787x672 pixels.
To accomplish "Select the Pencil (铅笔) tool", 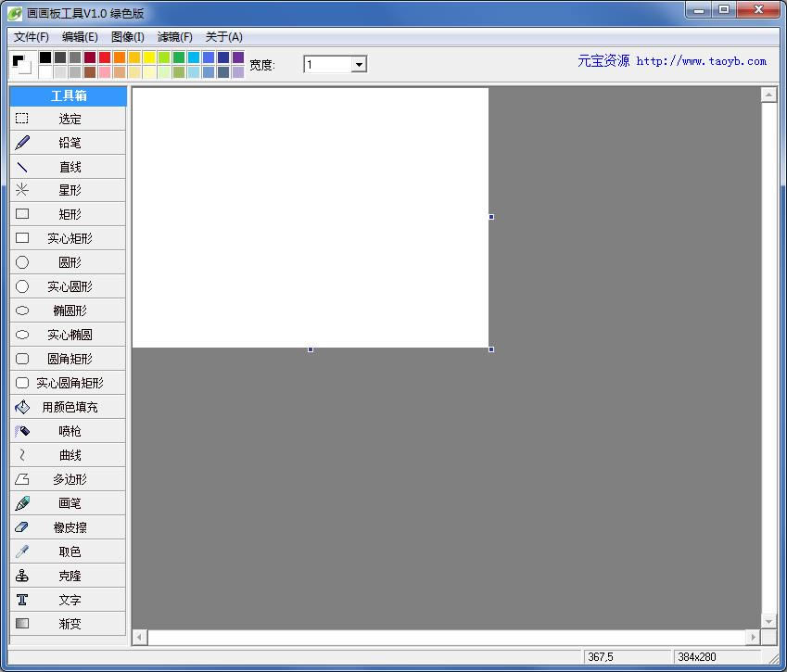I will 69,143.
